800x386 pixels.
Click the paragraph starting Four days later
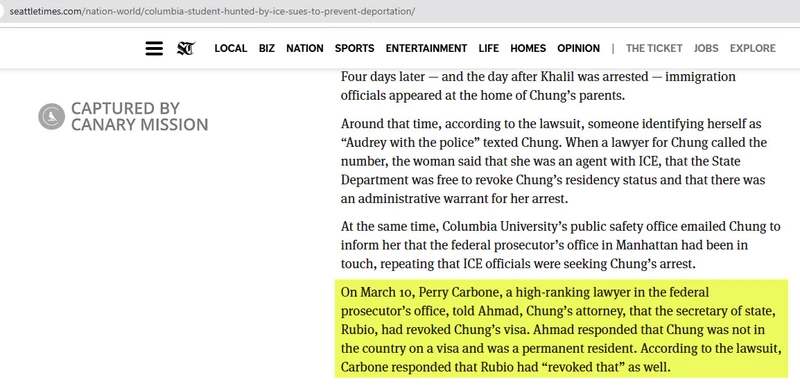[538, 86]
